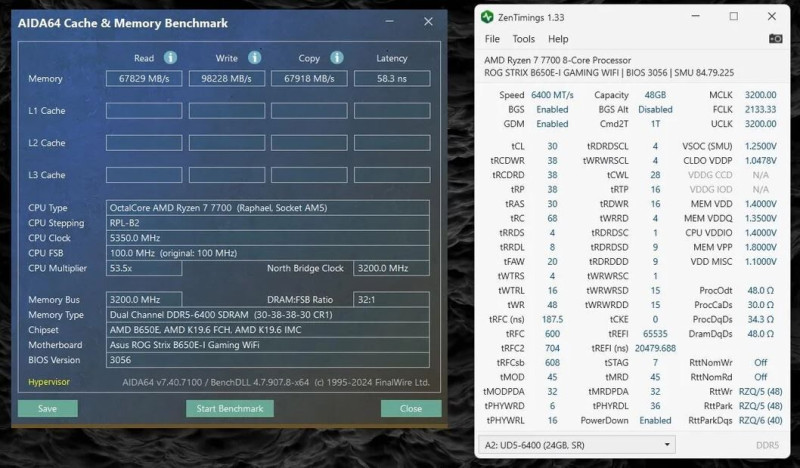Click the MEM VDDQ 1.3500V value

pyautogui.click(x=760, y=218)
